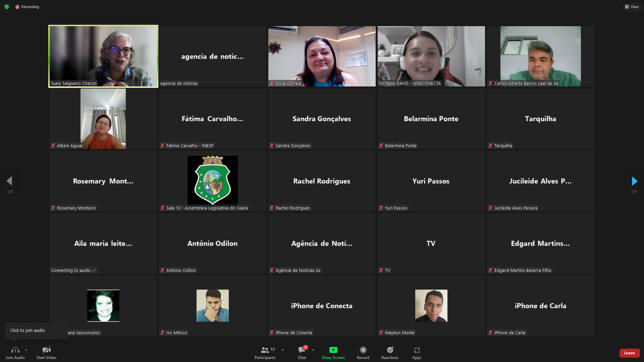
Task: Select NORMA DAVID - WEBCONECTA video tile
Action: 431,56
